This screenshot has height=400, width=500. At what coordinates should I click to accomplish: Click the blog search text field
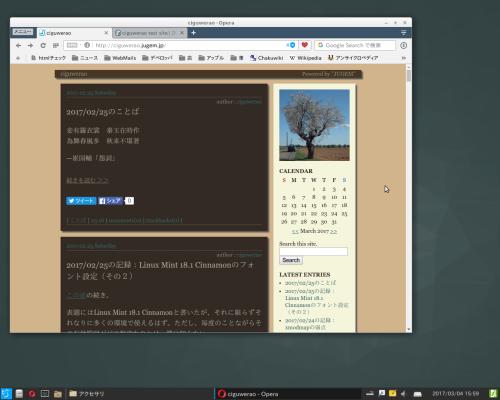click(313, 251)
